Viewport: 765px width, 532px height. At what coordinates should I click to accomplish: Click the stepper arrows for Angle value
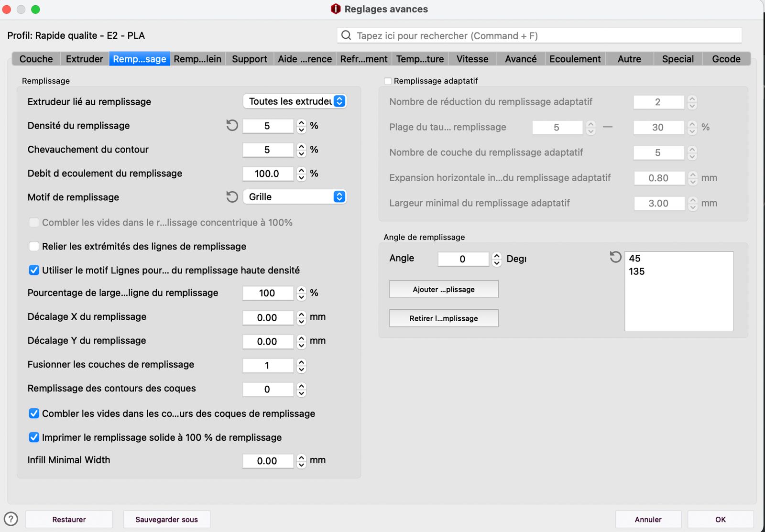(497, 259)
